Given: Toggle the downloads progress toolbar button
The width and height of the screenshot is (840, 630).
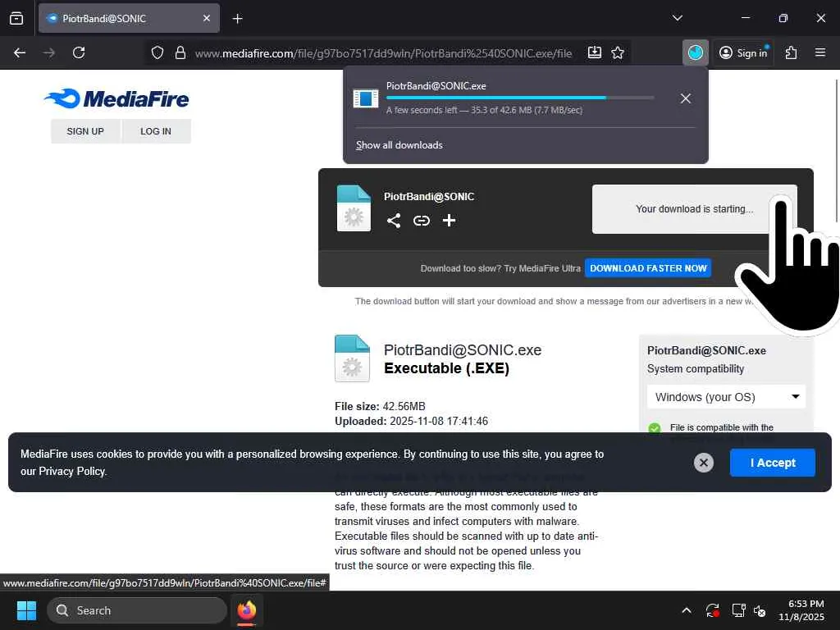Looking at the screenshot, I should coord(696,52).
